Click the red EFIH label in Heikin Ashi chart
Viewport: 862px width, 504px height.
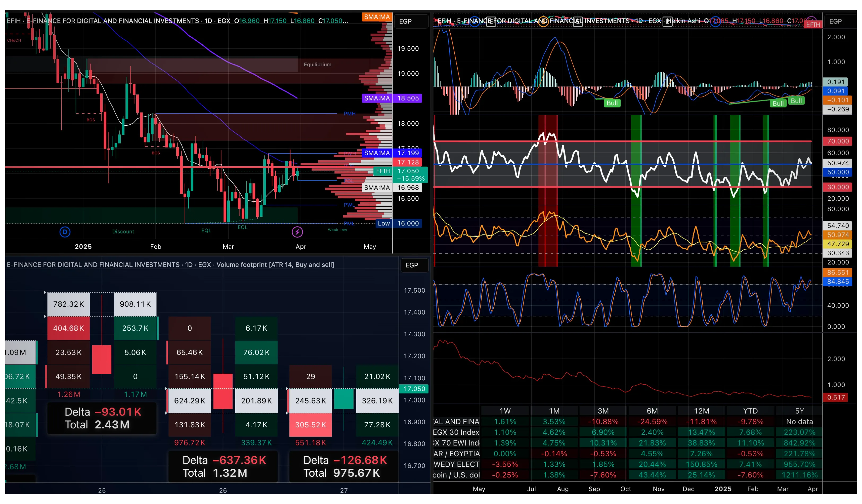[813, 25]
